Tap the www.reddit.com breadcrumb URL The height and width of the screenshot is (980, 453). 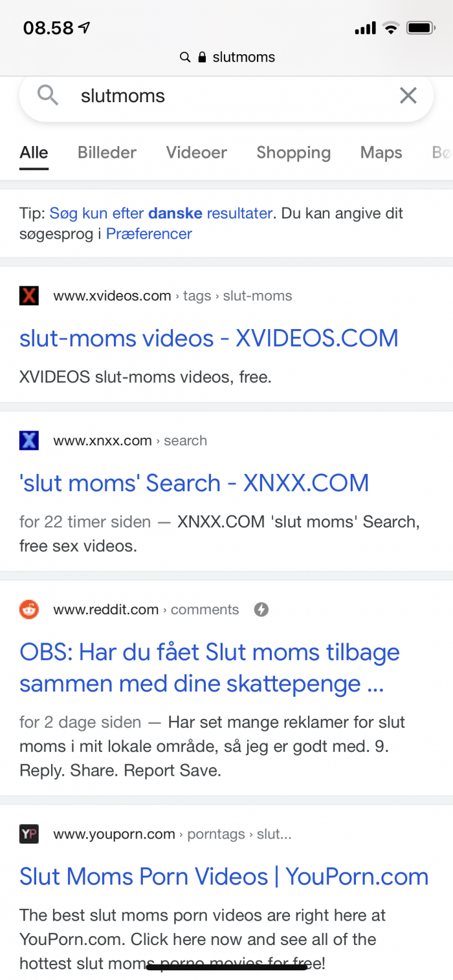pos(106,610)
